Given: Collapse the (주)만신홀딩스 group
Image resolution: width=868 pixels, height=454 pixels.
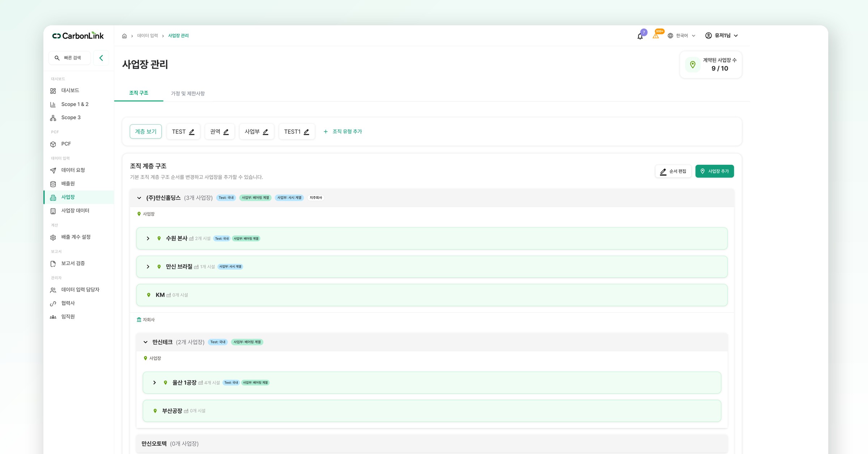Looking at the screenshot, I should [139, 198].
